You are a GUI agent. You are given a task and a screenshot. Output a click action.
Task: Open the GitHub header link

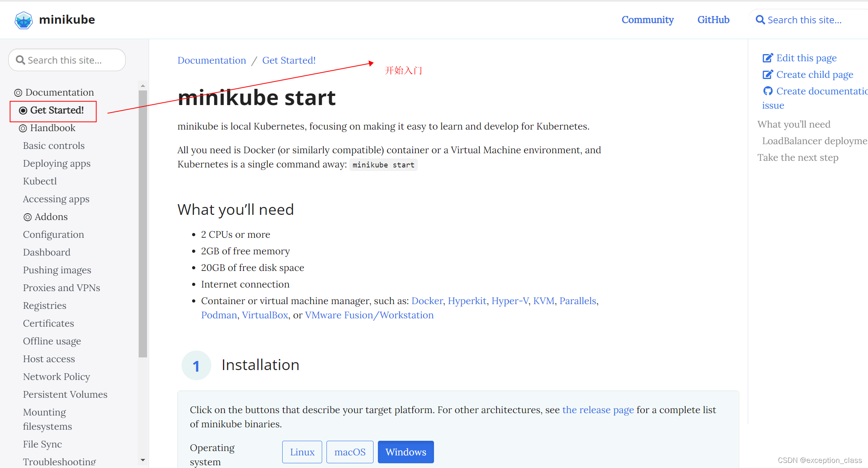[x=713, y=20]
